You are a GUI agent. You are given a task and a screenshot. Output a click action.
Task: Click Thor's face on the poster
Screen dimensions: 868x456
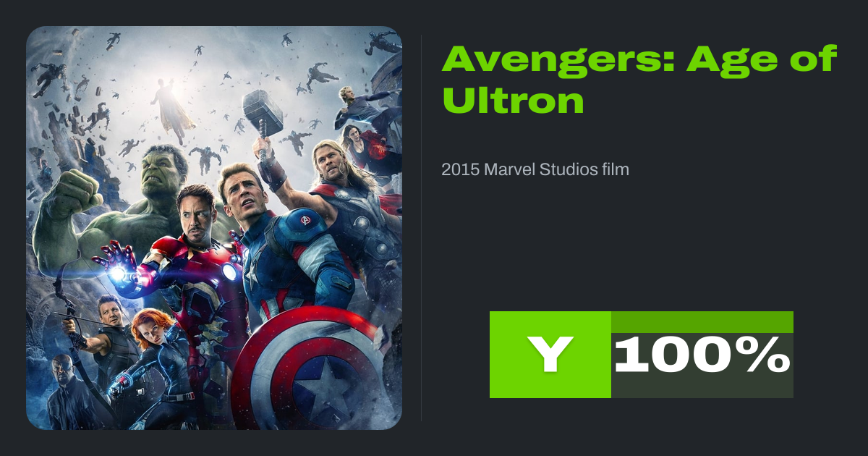(x=329, y=164)
